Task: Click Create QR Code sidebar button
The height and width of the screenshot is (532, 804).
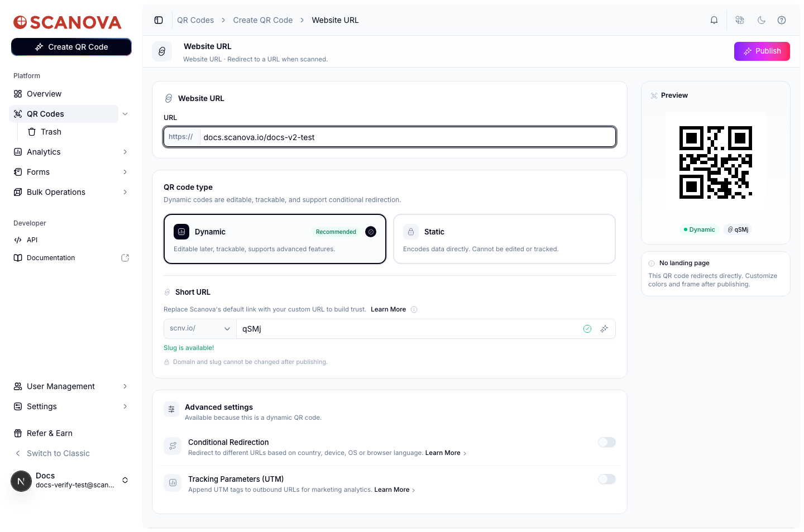Action: pyautogui.click(x=71, y=47)
